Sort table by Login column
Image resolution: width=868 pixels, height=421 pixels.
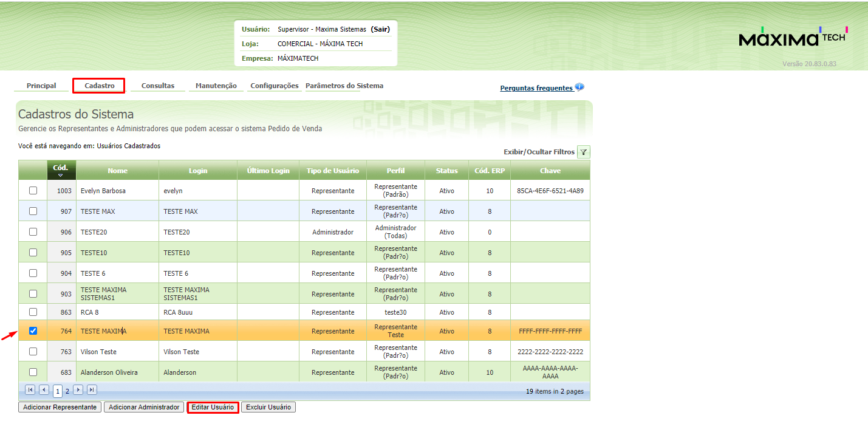pos(198,171)
